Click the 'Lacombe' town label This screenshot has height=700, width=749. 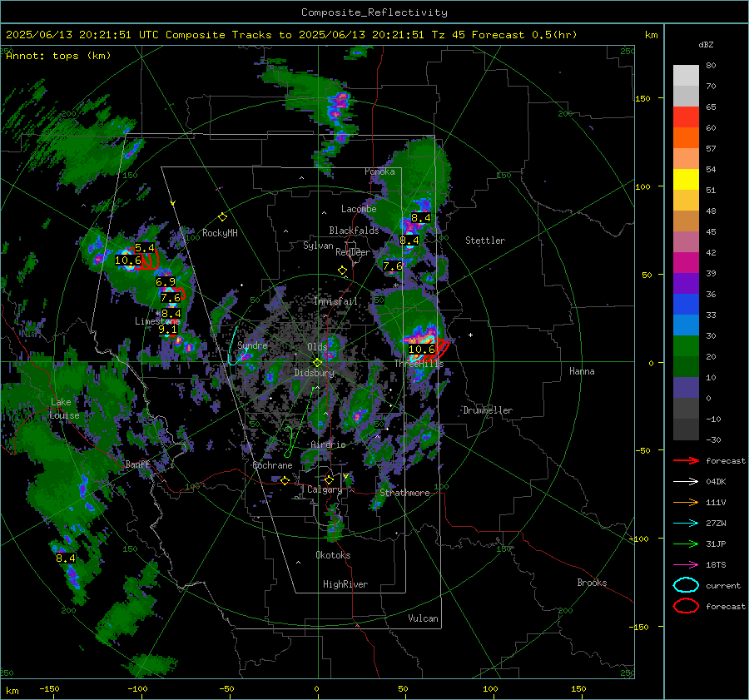point(359,209)
